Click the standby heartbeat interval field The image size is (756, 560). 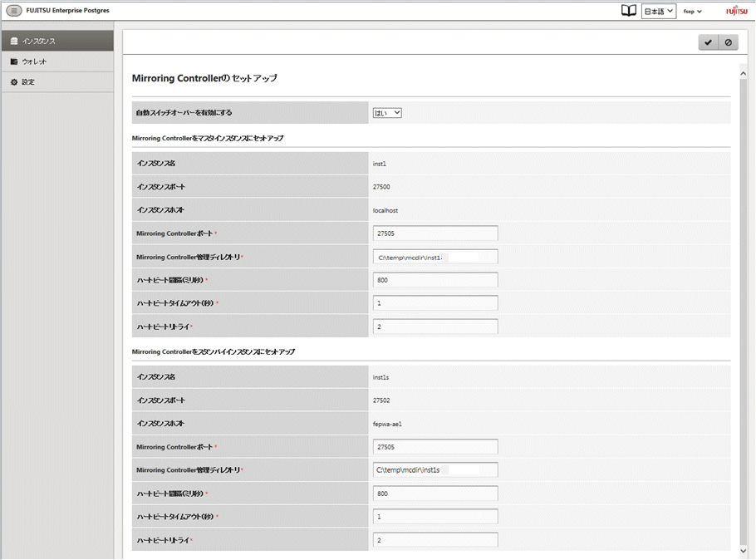[x=435, y=494]
